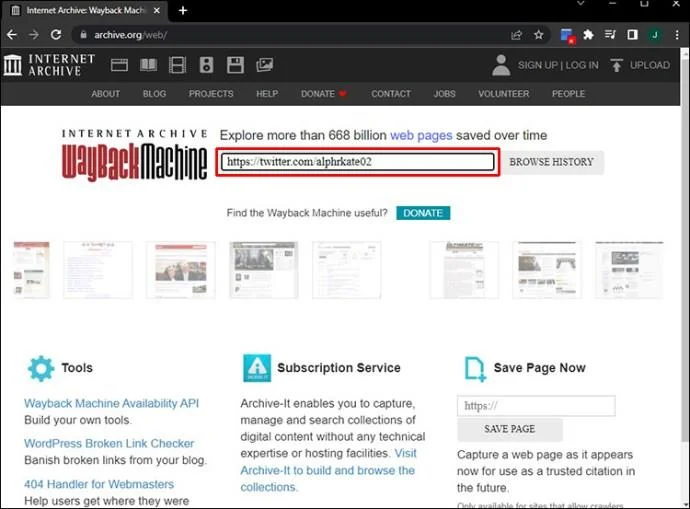Open the Video film-strip icon
The image size is (690, 509).
[x=177, y=65]
